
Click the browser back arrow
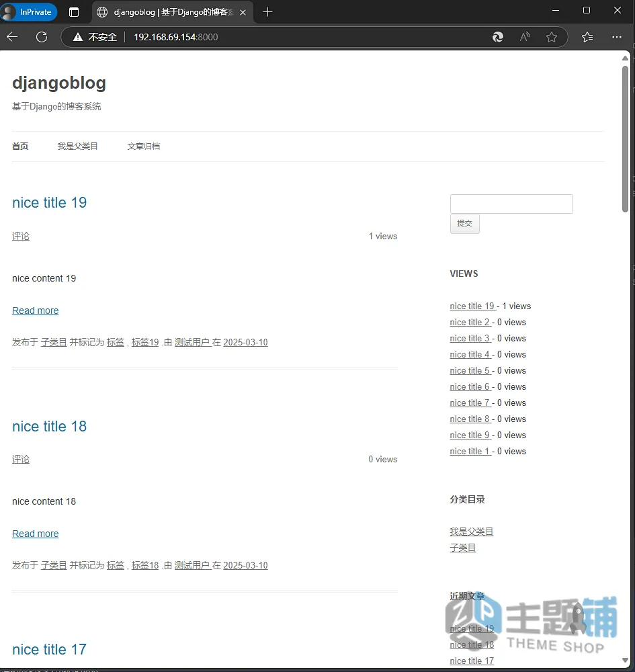pyautogui.click(x=12, y=37)
